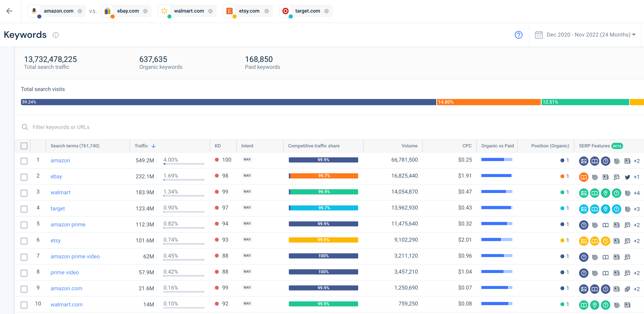The image size is (644, 314).
Task: Click the search magnifier icon
Action: tap(25, 127)
